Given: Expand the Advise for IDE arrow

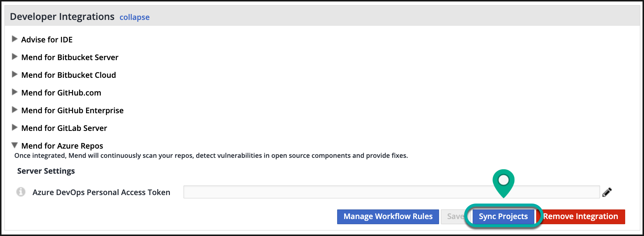Looking at the screenshot, I should click(15, 39).
